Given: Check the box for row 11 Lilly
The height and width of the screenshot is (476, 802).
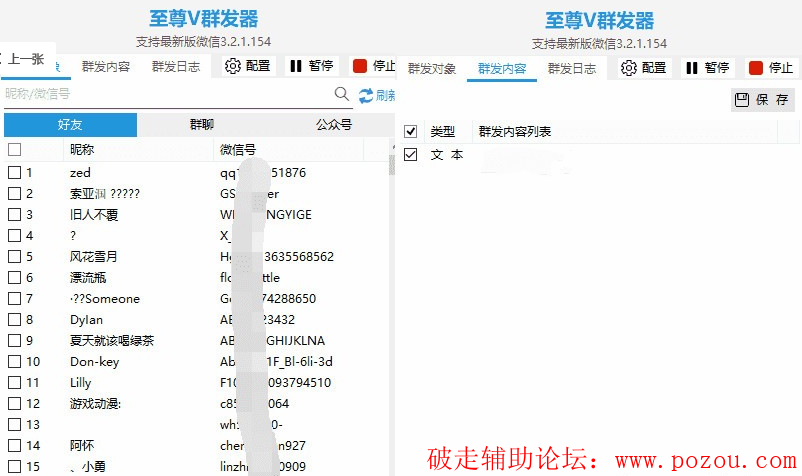Looking at the screenshot, I should click(14, 382).
